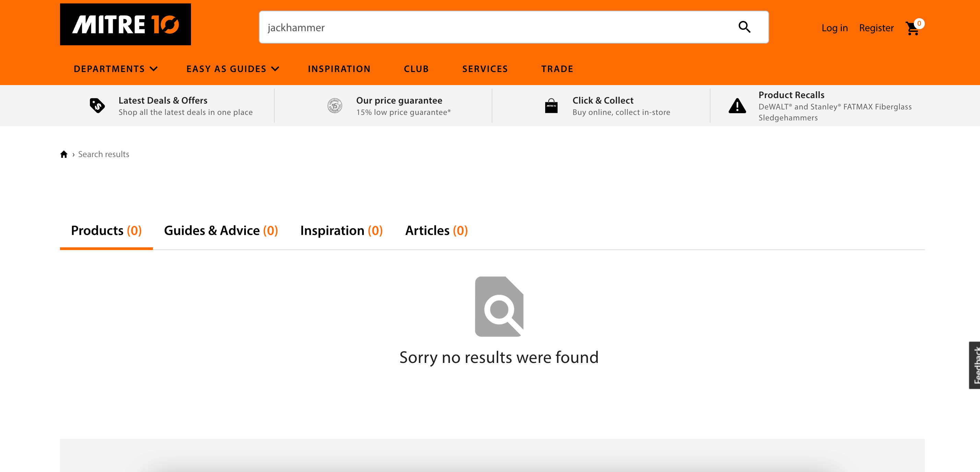Click the search magnifier icon

744,27
